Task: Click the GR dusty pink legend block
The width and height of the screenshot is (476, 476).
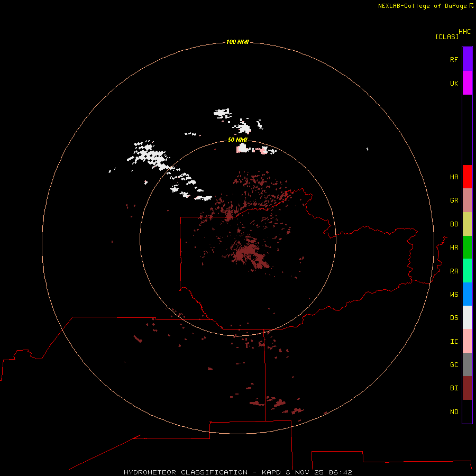Action: [467, 200]
